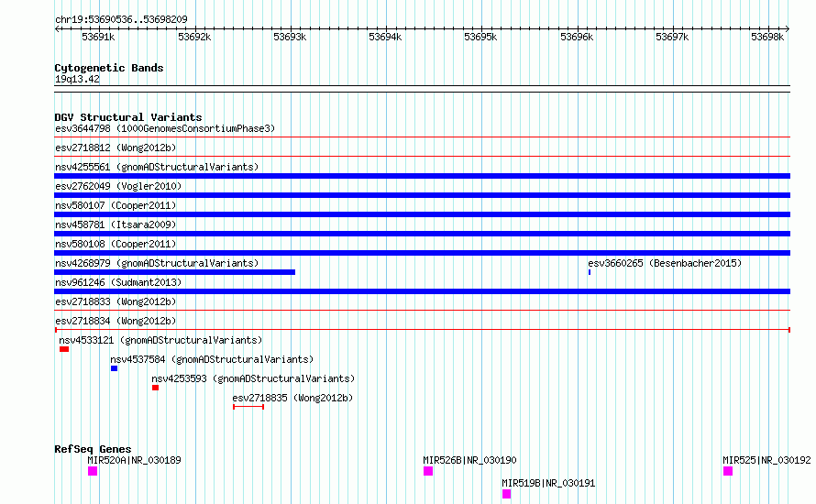Click the RefSeq Genes track heading
816x504 pixels.
(93, 449)
